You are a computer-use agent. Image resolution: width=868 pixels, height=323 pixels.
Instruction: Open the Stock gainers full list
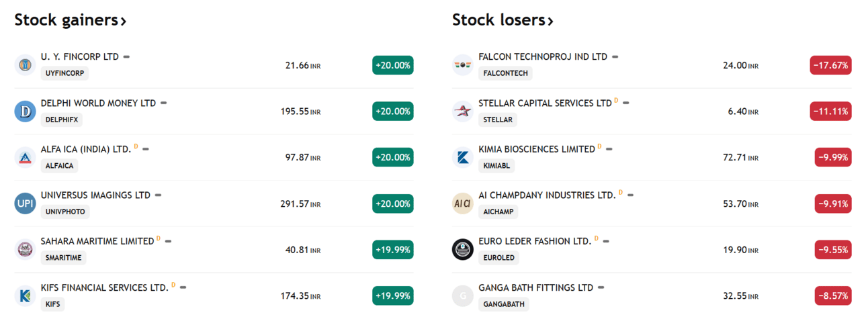click(71, 20)
